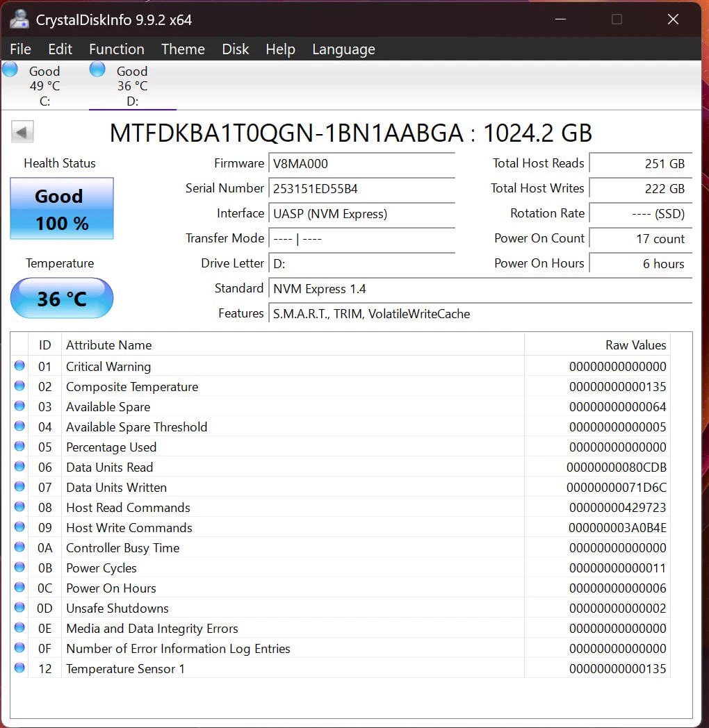Click the Attribute Name column header
This screenshot has width=709, height=728.
pos(293,345)
